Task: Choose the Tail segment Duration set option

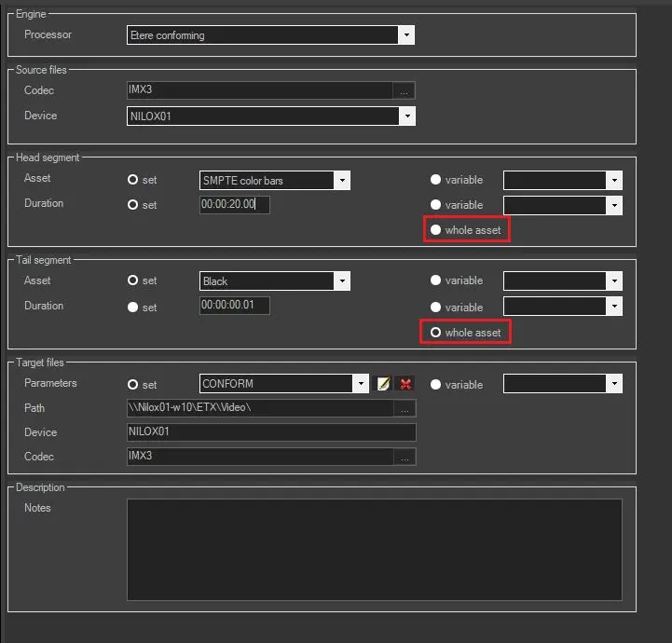Action: (133, 308)
